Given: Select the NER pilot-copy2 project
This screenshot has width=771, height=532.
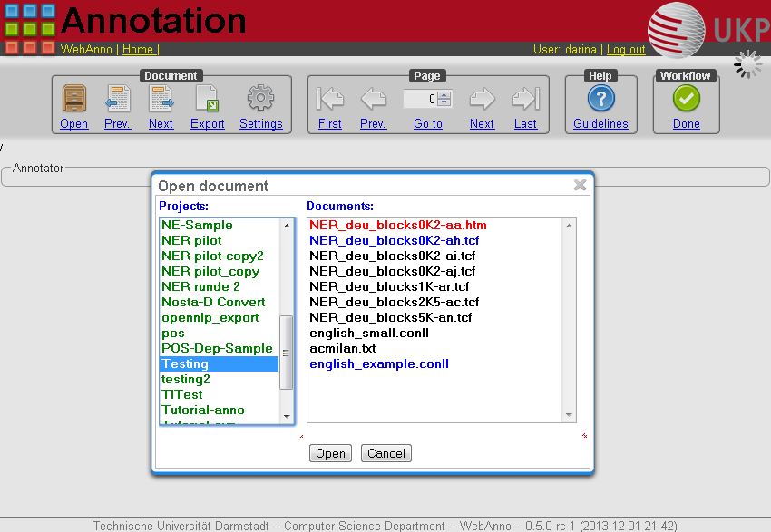Looking at the screenshot, I should point(220,256).
